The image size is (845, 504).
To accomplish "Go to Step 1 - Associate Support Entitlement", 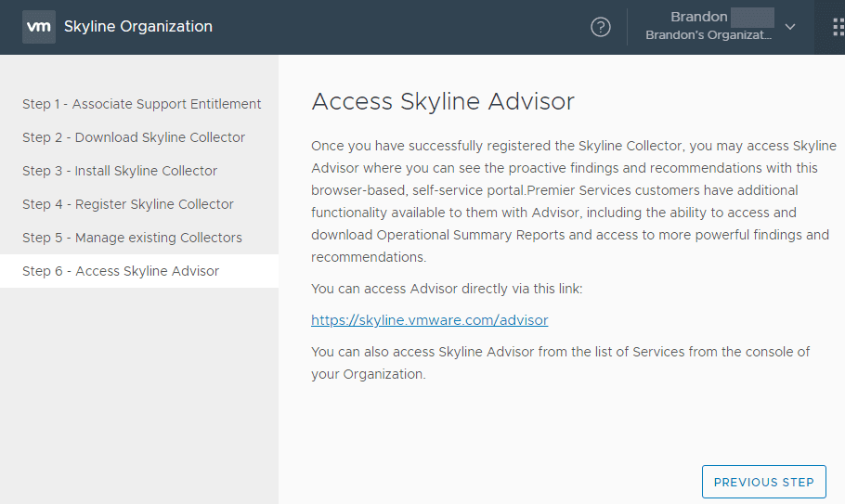I will [x=141, y=104].
